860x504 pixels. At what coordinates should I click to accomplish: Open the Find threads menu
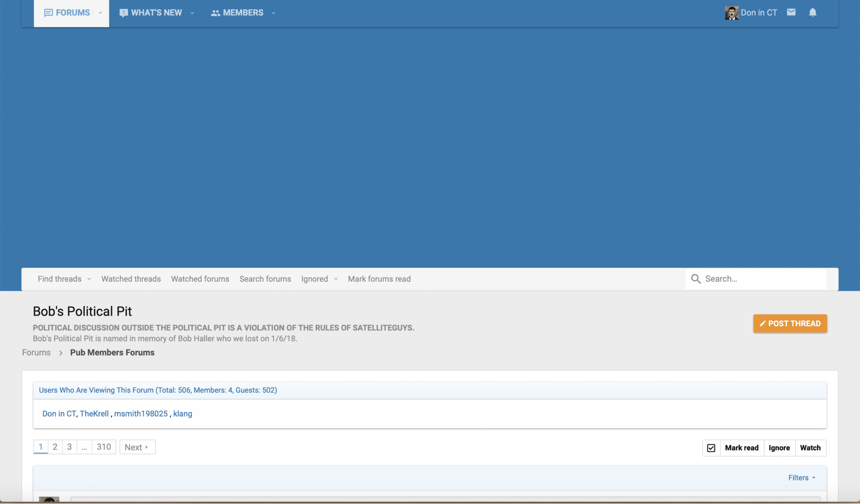59,279
